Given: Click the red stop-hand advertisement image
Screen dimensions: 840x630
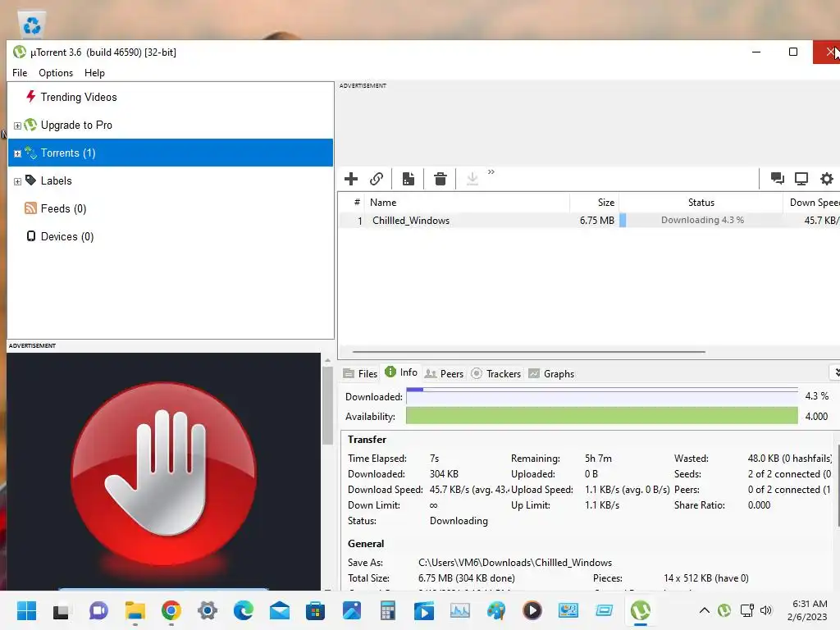Looking at the screenshot, I should click(x=164, y=472).
